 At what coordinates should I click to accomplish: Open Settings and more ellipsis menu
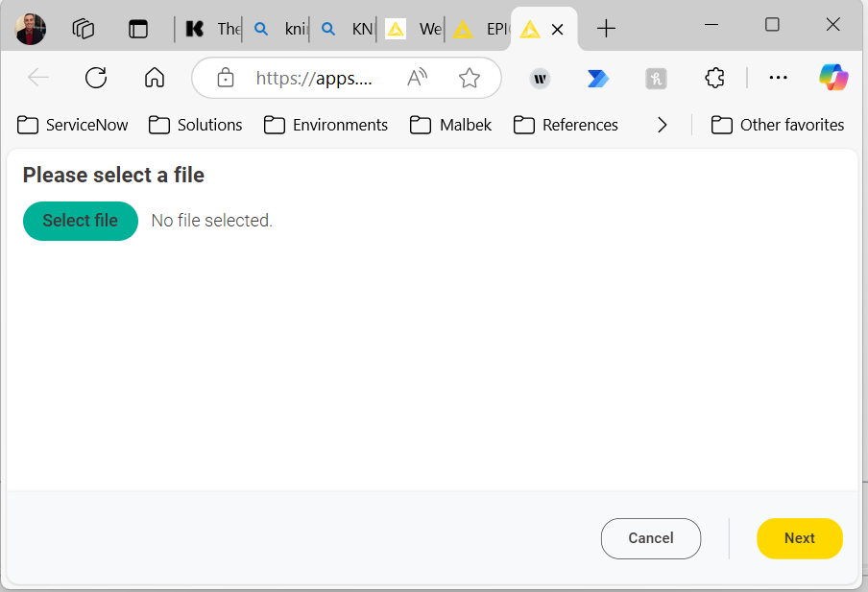(778, 78)
